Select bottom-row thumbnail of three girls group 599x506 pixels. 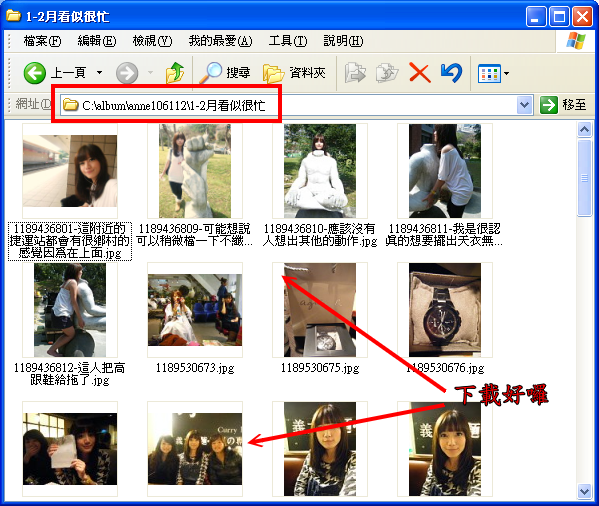(195, 449)
